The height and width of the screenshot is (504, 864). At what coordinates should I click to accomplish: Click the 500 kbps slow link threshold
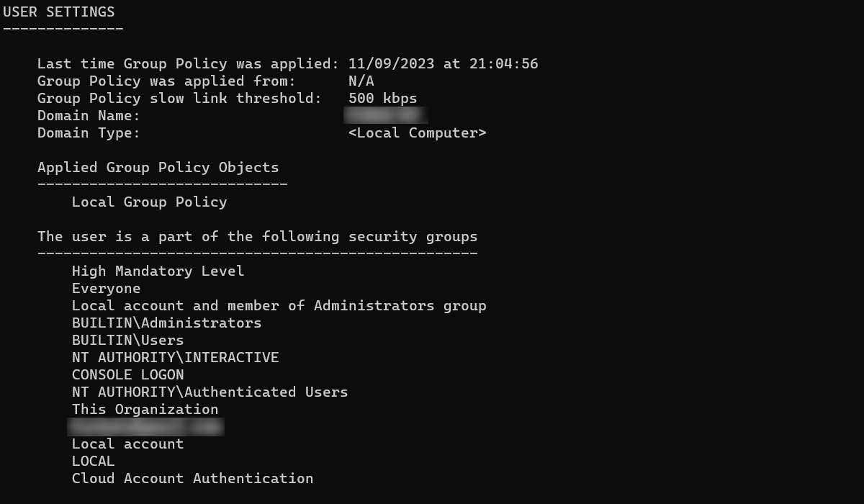[382, 99]
